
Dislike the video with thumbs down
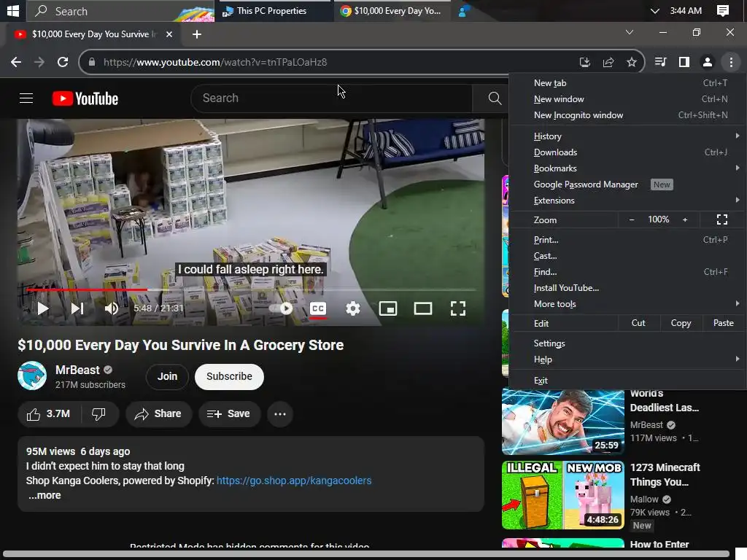click(x=98, y=414)
